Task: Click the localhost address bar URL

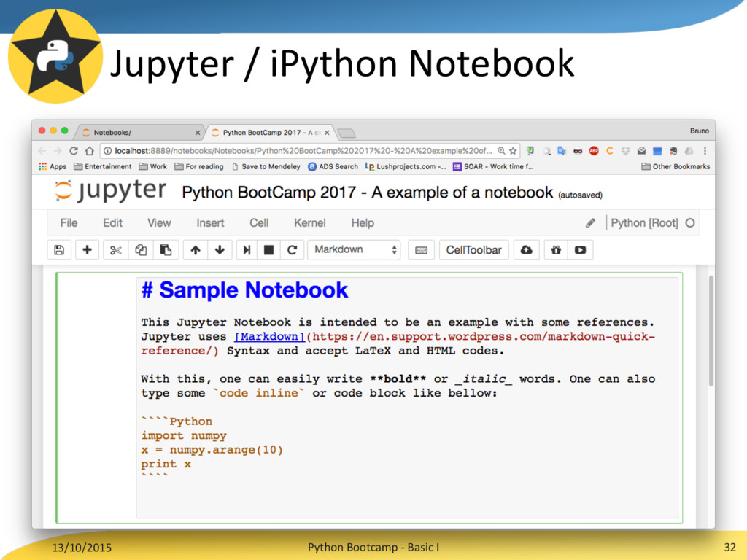Action: pos(303,151)
